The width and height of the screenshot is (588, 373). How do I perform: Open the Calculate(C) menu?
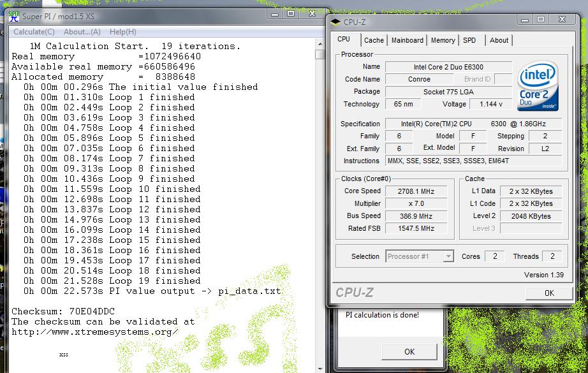tap(34, 32)
